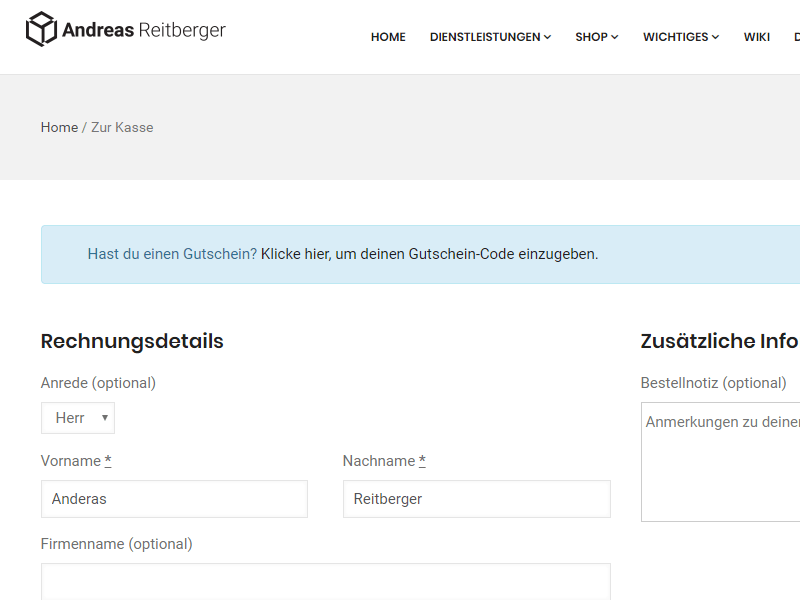Follow the Home breadcrumb link
This screenshot has height=600, width=800.
click(x=59, y=127)
